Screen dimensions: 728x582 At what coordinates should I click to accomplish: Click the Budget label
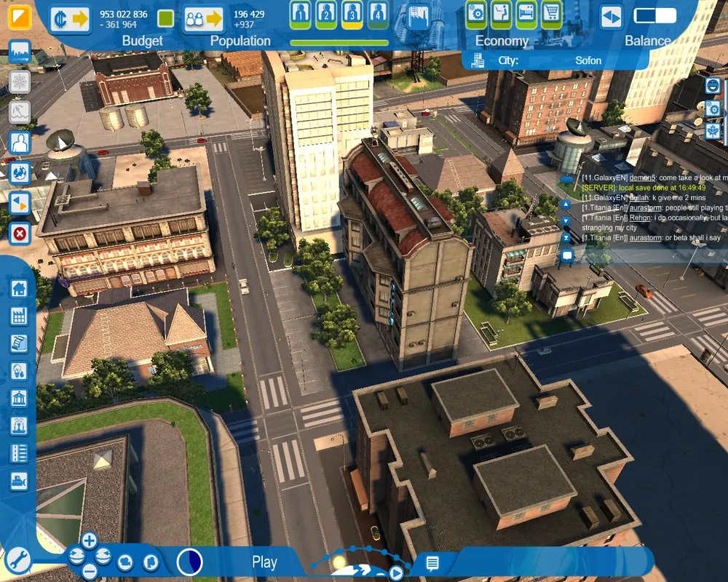pyautogui.click(x=143, y=41)
